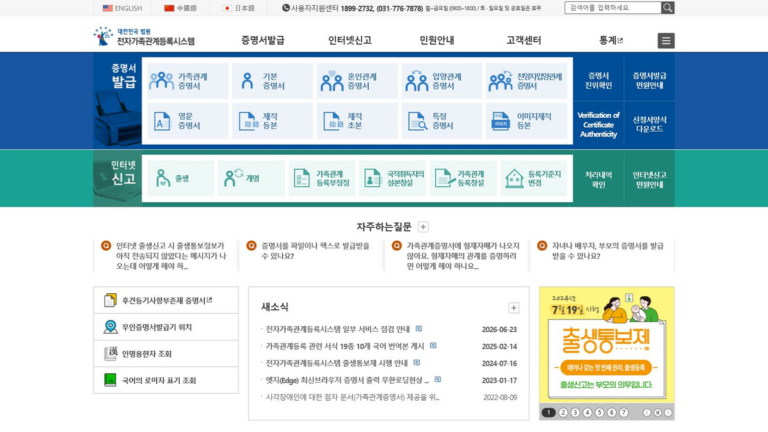Screen dimensions: 768x432
Task: Go to banner slide 1
Action: coord(549,412)
